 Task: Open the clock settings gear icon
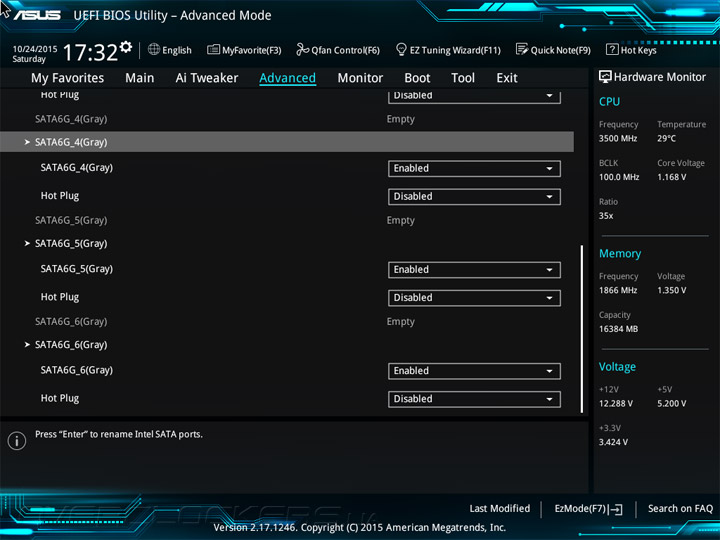tap(126, 47)
